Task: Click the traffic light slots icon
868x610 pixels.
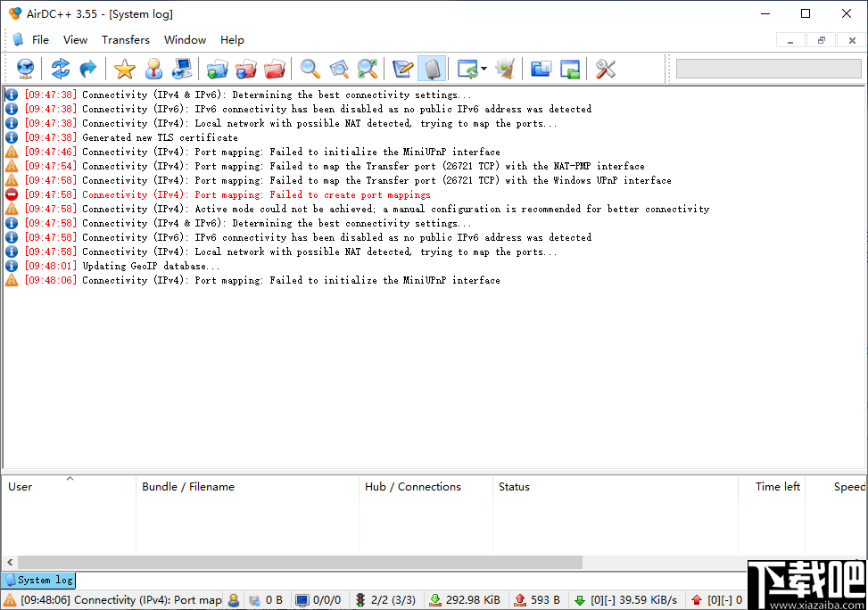Action: (x=360, y=600)
